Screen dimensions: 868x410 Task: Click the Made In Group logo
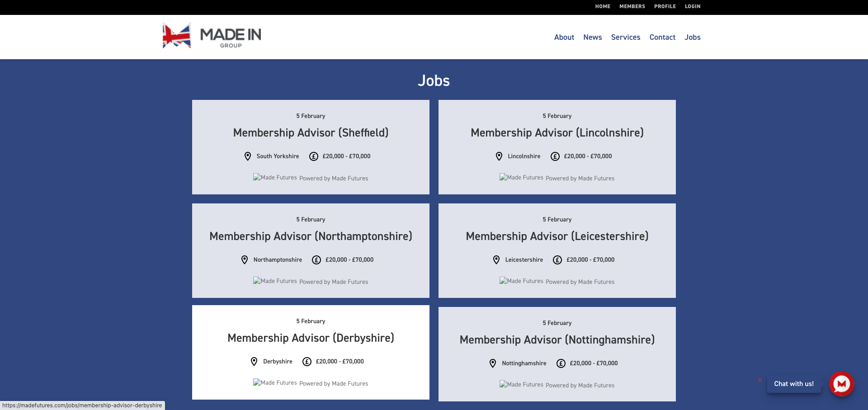coord(212,35)
